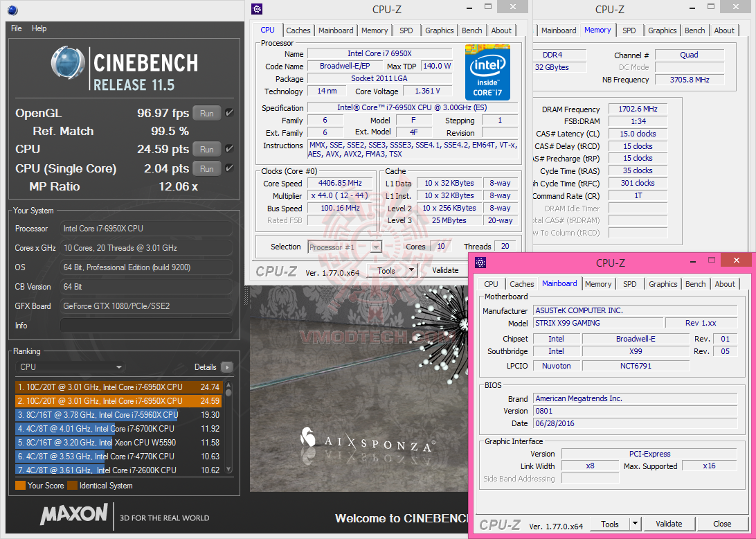756x539 pixels.
Task: Select ranking entry 2 scoring 24.59
Action: (x=118, y=401)
